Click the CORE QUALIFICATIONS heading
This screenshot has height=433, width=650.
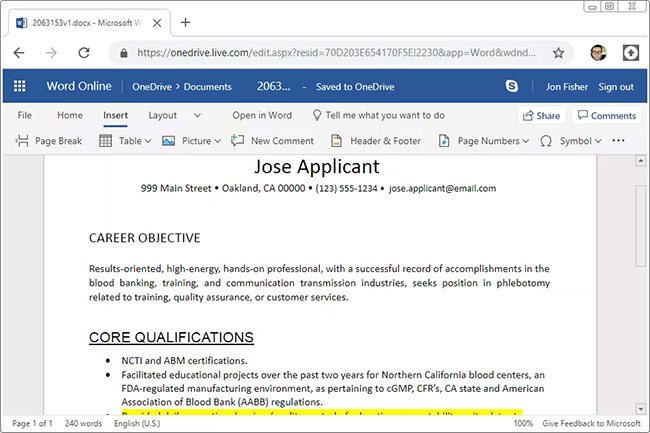click(171, 337)
